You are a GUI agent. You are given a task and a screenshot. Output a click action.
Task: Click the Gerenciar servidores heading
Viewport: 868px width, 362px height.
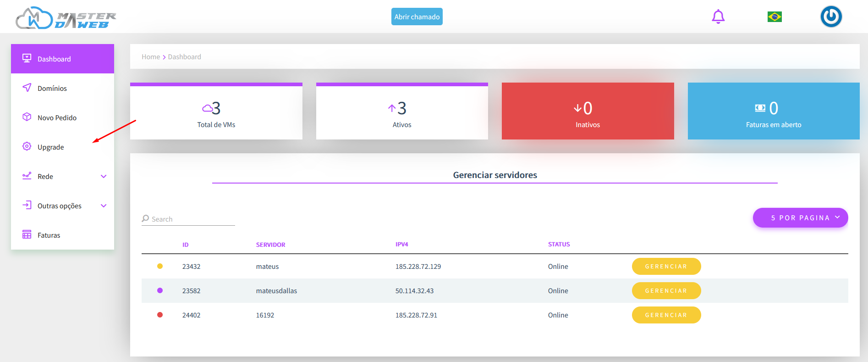[x=495, y=175]
